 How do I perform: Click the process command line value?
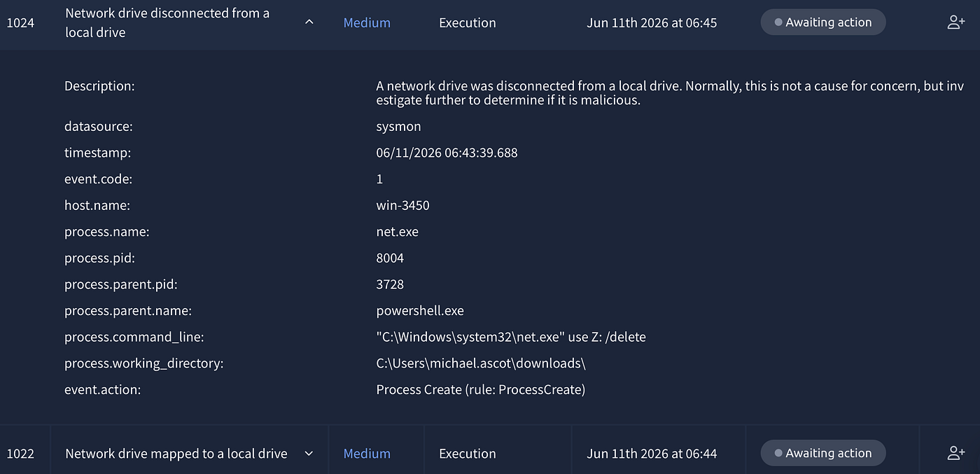511,337
